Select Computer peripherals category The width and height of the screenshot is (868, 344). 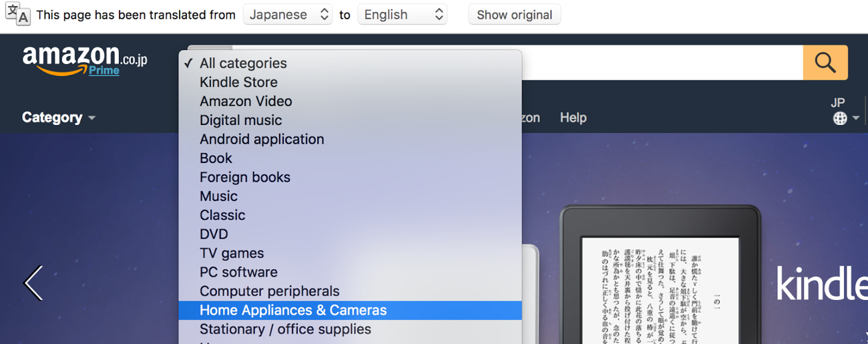(x=350, y=291)
